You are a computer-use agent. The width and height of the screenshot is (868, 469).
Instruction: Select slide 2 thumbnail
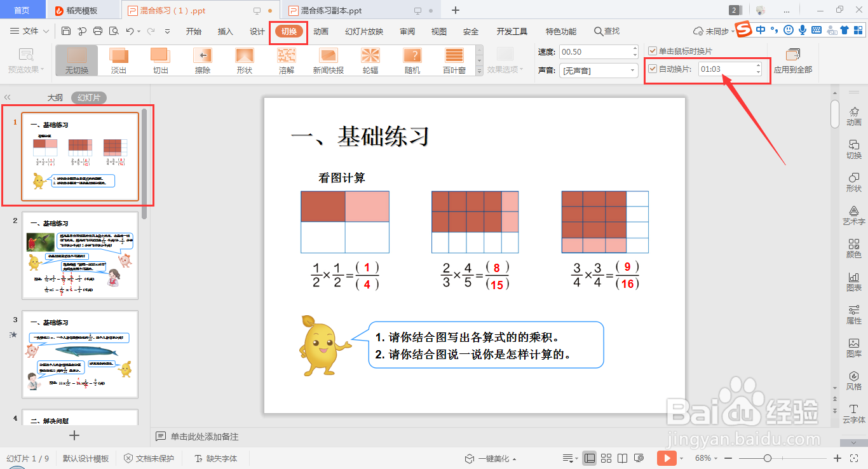80,255
